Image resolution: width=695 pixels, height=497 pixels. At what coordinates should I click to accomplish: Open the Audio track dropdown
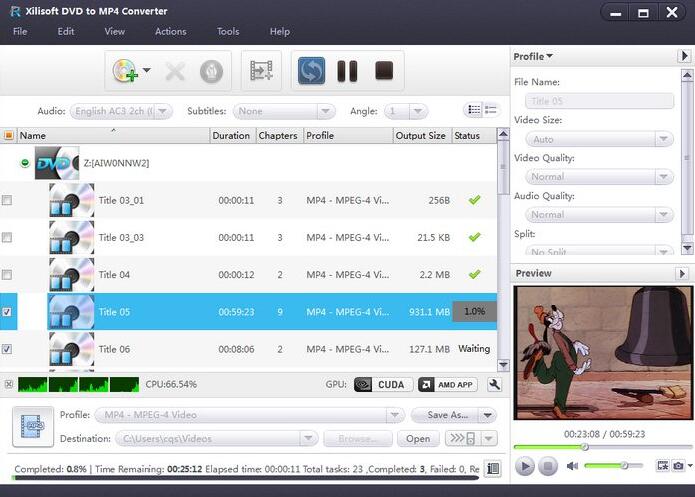pyautogui.click(x=121, y=111)
